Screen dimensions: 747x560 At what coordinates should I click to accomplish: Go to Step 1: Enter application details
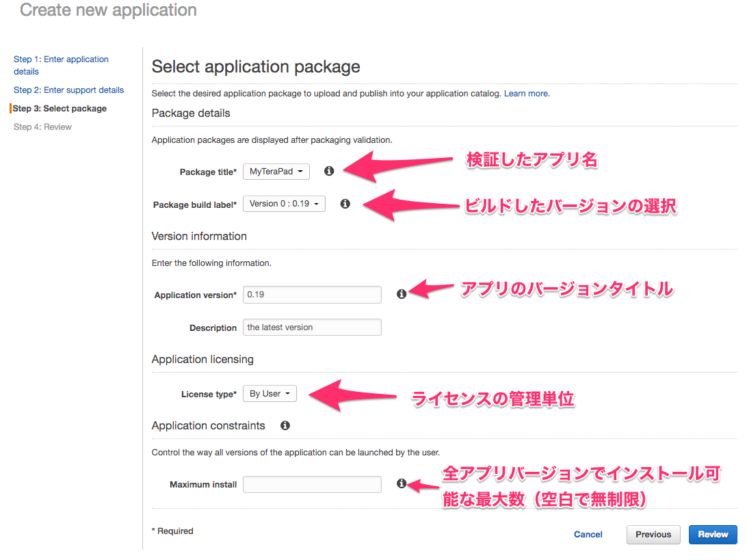tap(61, 65)
